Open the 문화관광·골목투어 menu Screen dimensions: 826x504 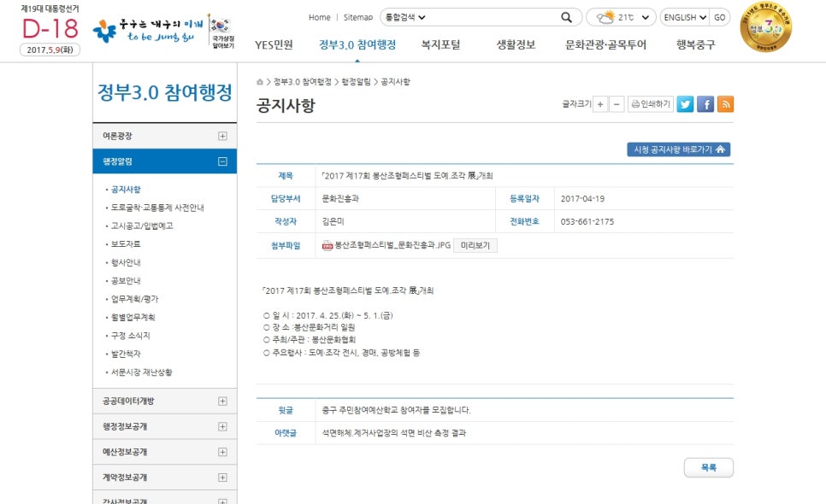coord(605,44)
